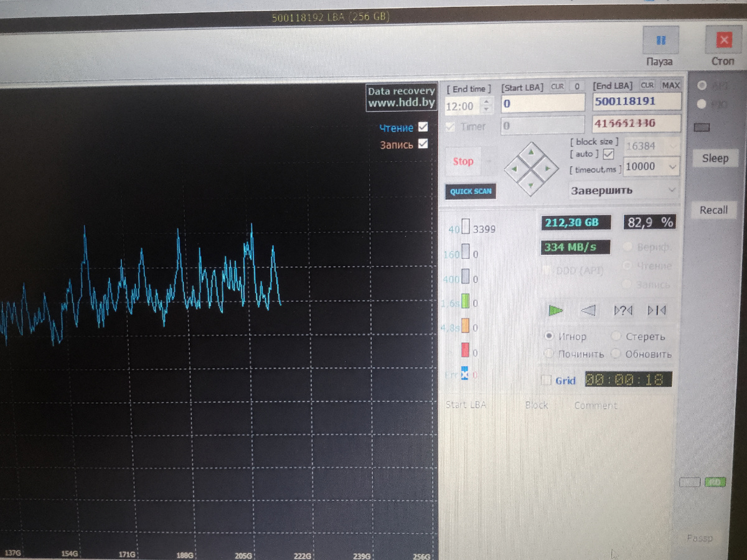Click the 500118192 LBA (256 GB) title text

click(331, 17)
